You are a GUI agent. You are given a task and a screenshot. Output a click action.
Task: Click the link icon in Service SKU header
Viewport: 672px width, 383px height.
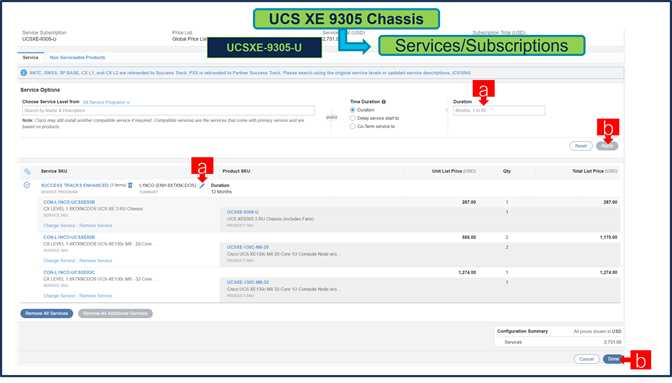[x=27, y=171]
